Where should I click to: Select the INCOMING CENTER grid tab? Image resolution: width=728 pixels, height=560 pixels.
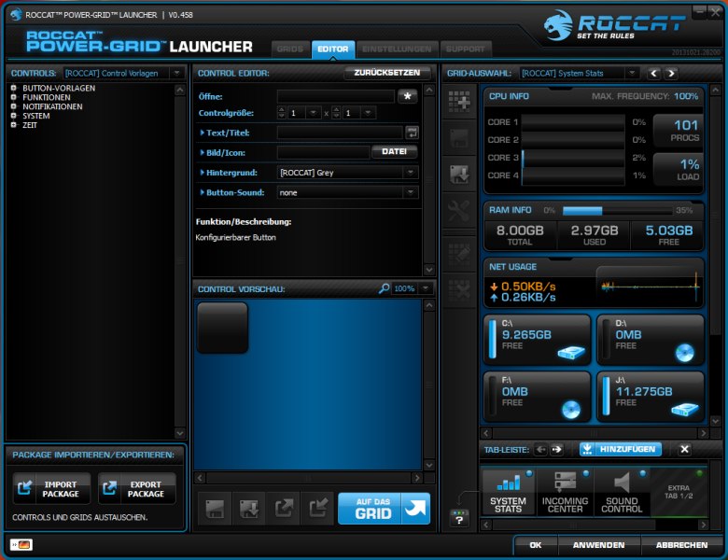tap(565, 492)
